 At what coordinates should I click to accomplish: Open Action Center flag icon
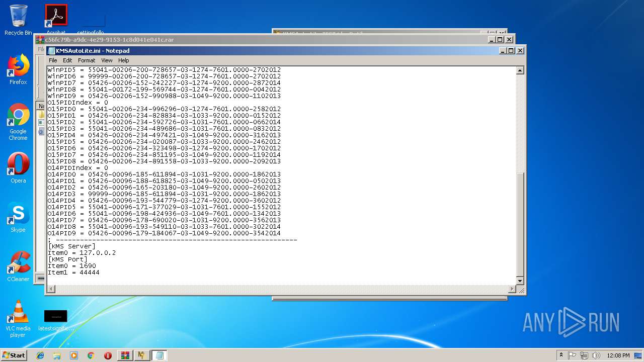click(x=572, y=355)
